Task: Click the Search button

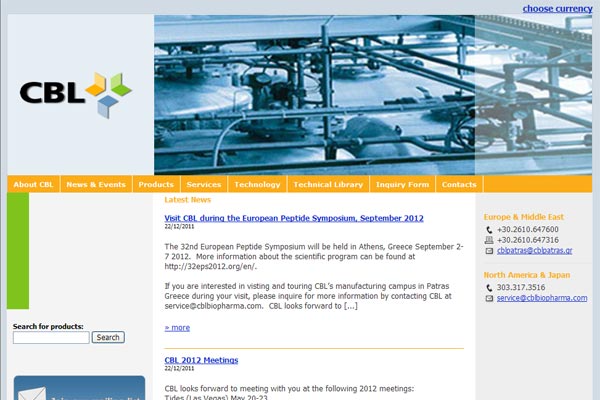Action: pyautogui.click(x=108, y=337)
